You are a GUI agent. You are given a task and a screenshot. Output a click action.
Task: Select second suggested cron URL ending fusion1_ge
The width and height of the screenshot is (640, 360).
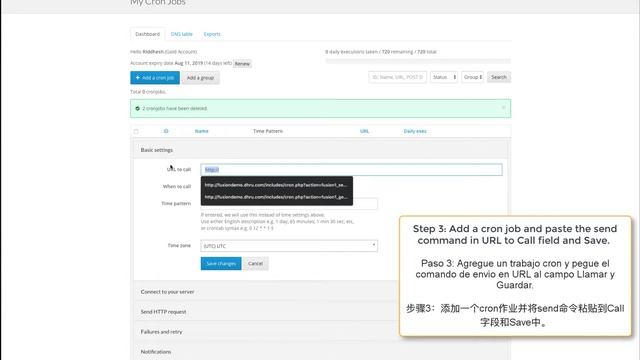276,197
